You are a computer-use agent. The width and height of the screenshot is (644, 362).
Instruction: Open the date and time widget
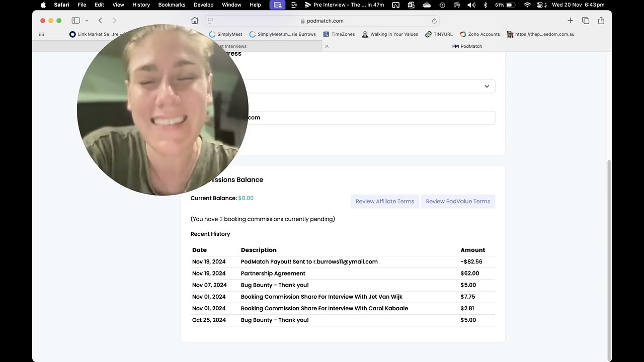point(578,5)
